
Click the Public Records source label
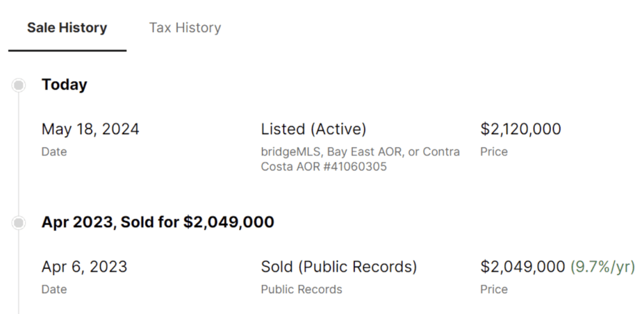point(301,290)
